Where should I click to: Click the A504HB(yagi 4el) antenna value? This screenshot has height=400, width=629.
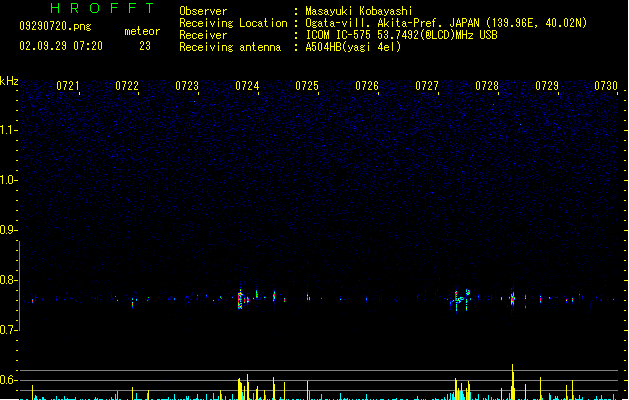pos(353,47)
